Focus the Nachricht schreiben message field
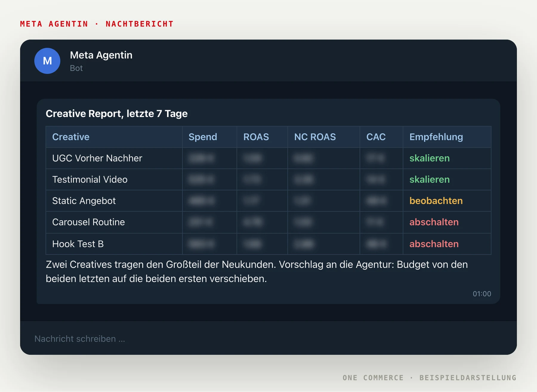 click(268, 339)
